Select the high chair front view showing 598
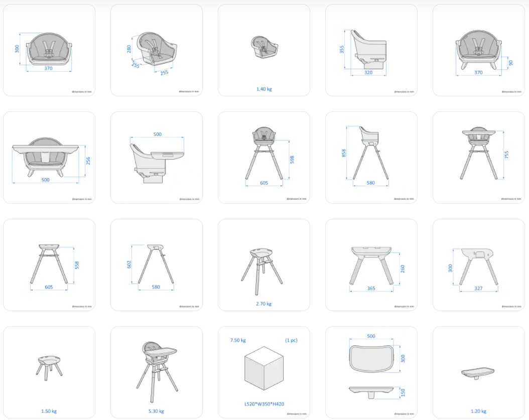The height and width of the screenshot is (420, 529). tap(264, 158)
